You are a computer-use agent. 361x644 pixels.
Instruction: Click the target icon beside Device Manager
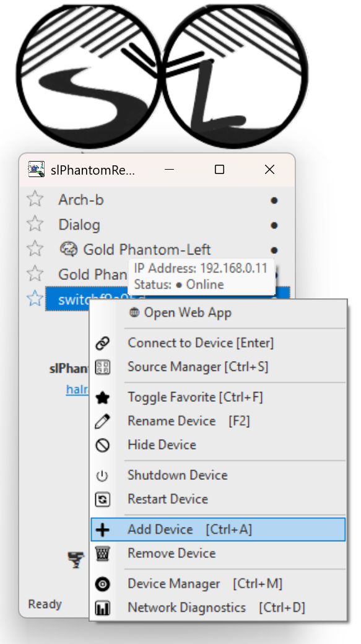click(103, 584)
